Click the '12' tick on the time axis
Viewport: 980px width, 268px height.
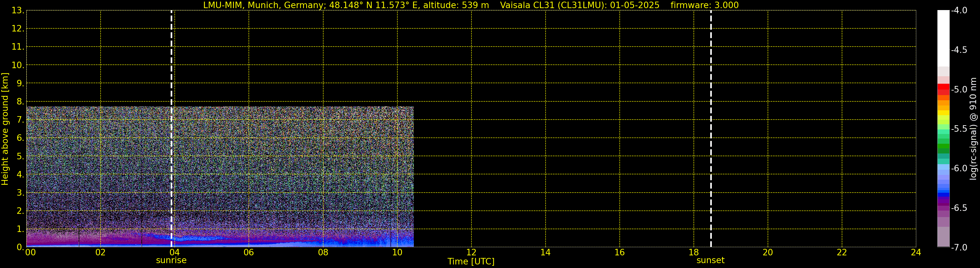[471, 252]
